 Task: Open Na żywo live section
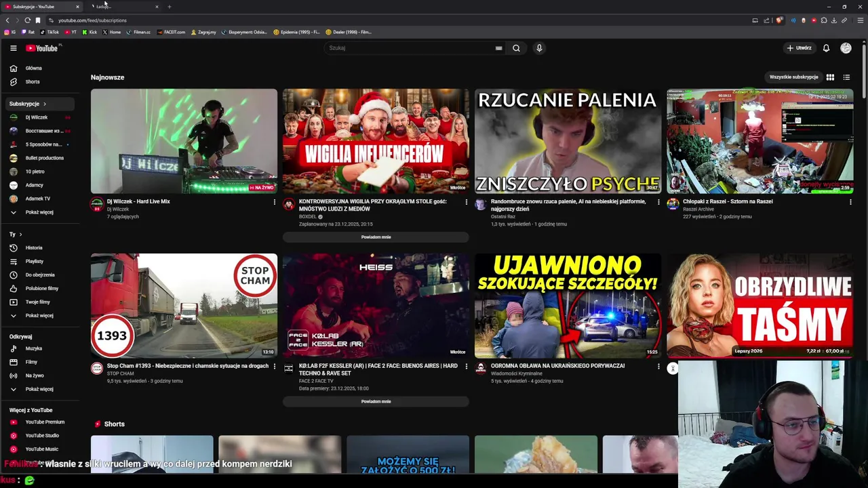pyautogui.click(x=39, y=375)
